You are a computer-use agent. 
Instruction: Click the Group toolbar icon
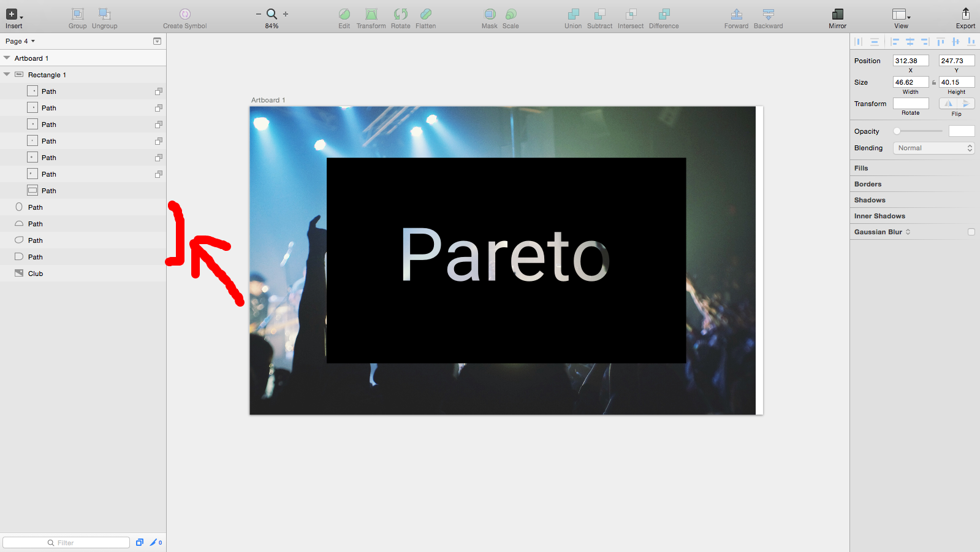click(x=77, y=14)
